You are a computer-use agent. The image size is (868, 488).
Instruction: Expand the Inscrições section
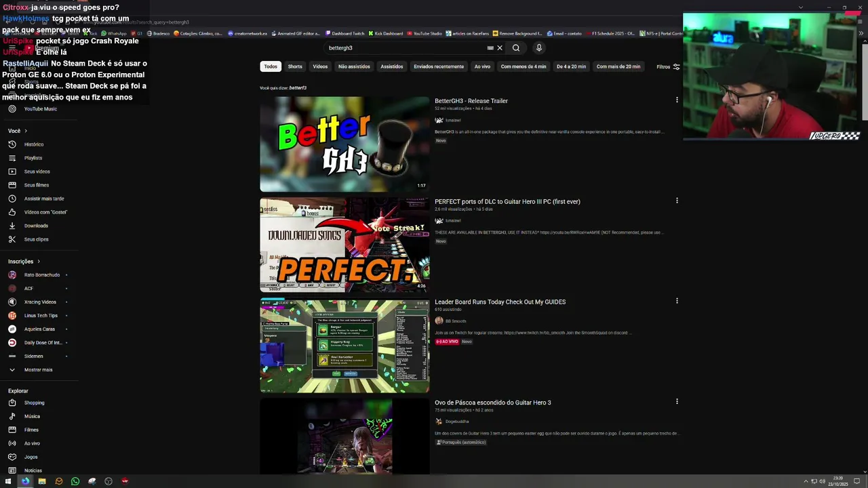pos(24,262)
